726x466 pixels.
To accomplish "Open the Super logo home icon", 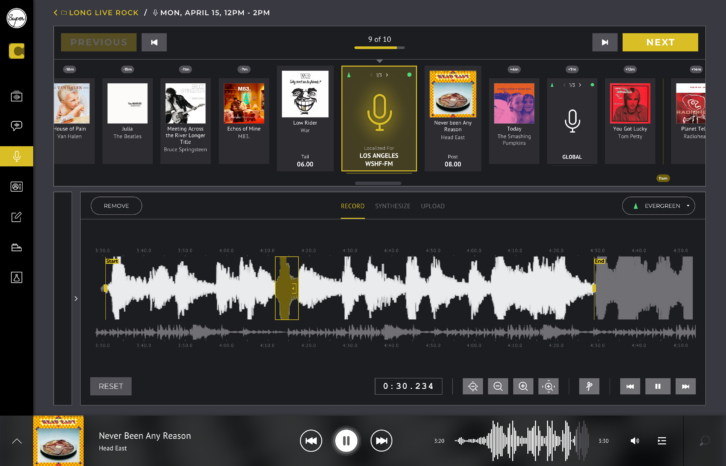I will 16,18.
